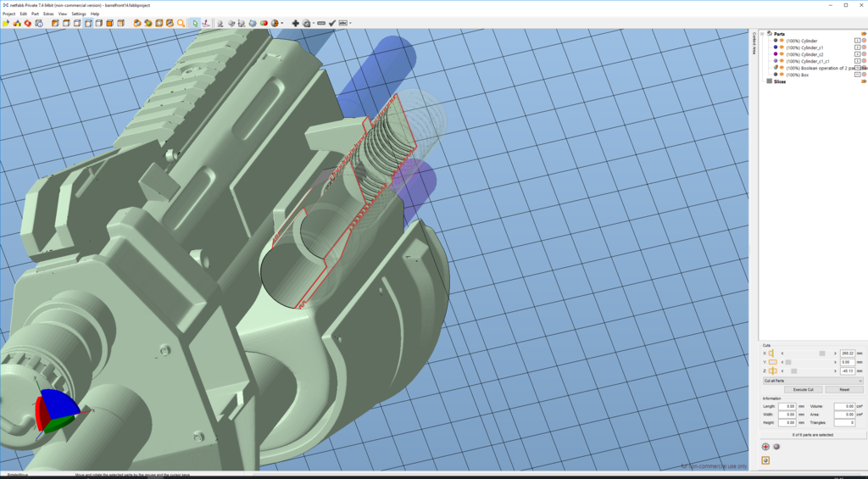
Task: Activate the purple move/rotate tool icon
Action: pos(206,23)
